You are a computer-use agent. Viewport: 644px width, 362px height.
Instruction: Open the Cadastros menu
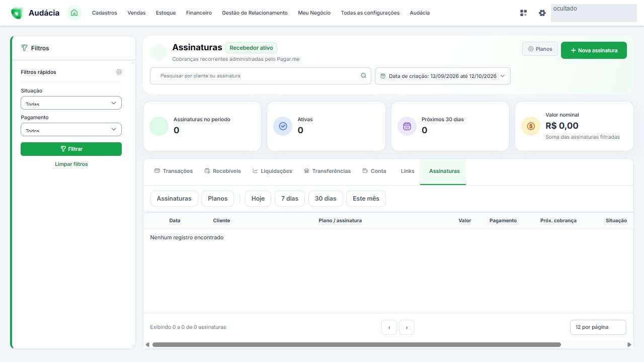point(105,13)
